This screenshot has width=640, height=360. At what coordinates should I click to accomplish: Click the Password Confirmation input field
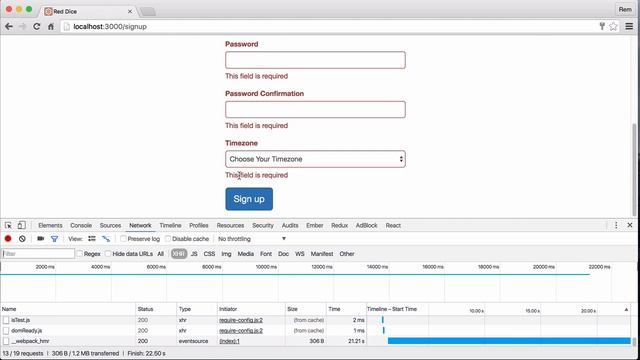pos(315,109)
